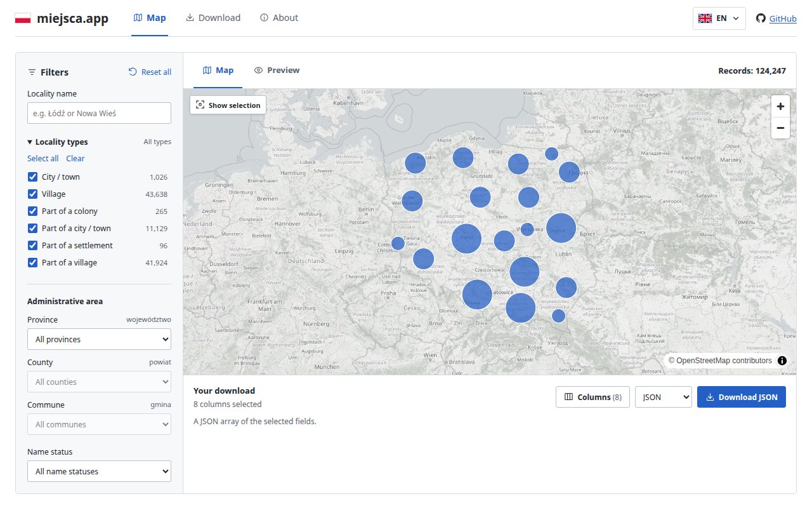
Task: Click the OpenStreetMap attribution info icon
Action: point(782,361)
